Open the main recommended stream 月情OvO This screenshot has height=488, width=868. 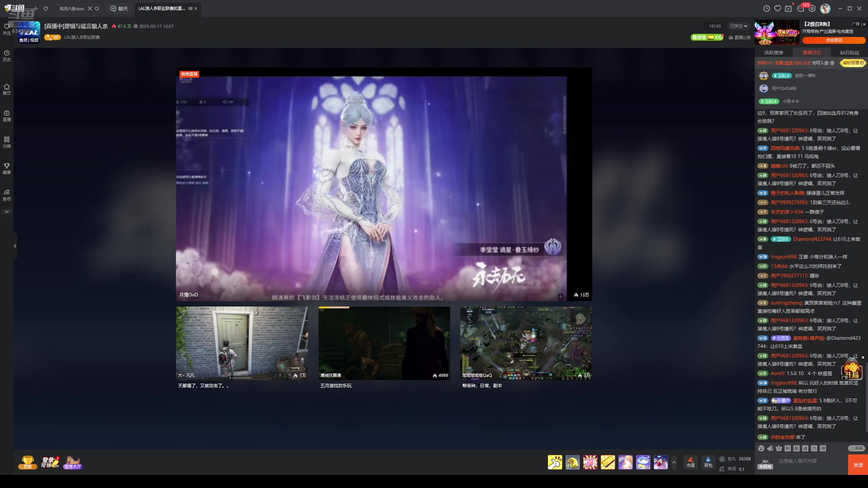[x=384, y=184]
